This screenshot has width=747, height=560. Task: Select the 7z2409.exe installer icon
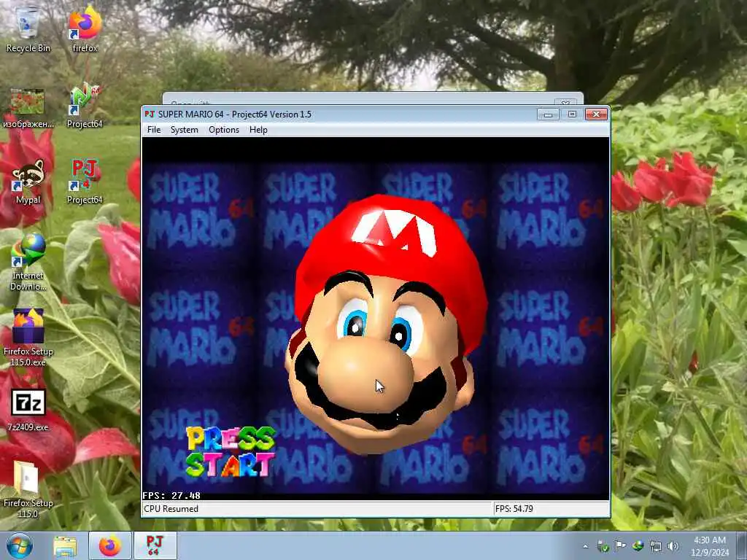[28, 410]
